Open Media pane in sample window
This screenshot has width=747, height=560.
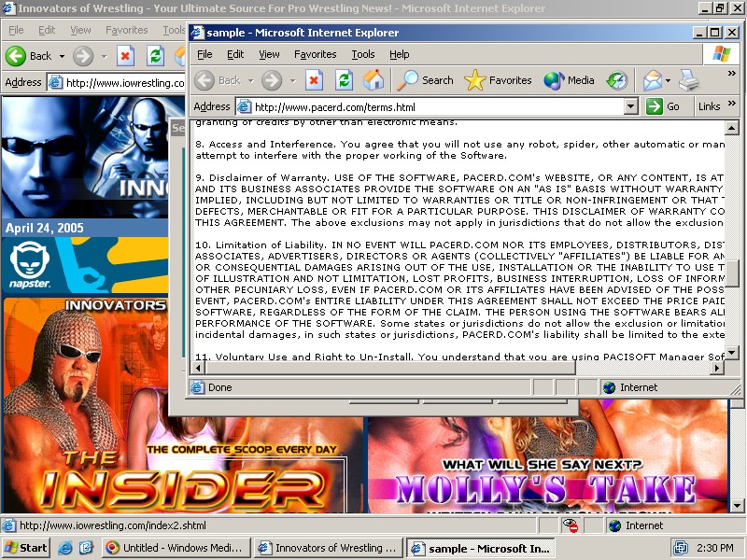569,80
